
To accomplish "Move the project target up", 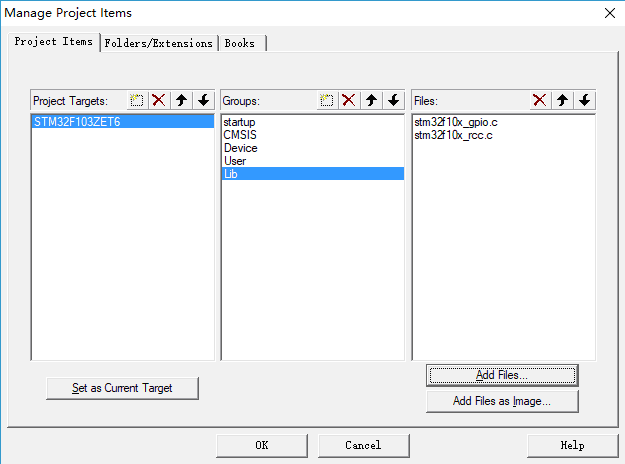I will (181, 100).
